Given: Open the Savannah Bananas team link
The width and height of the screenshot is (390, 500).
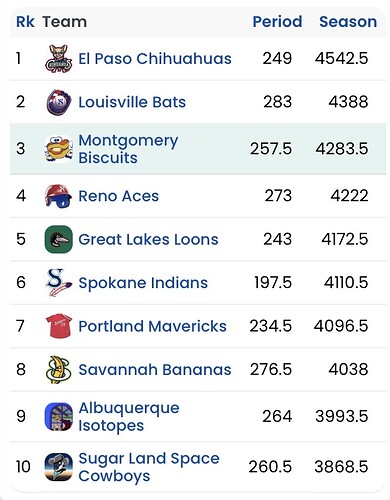Looking at the screenshot, I should pyautogui.click(x=155, y=369).
